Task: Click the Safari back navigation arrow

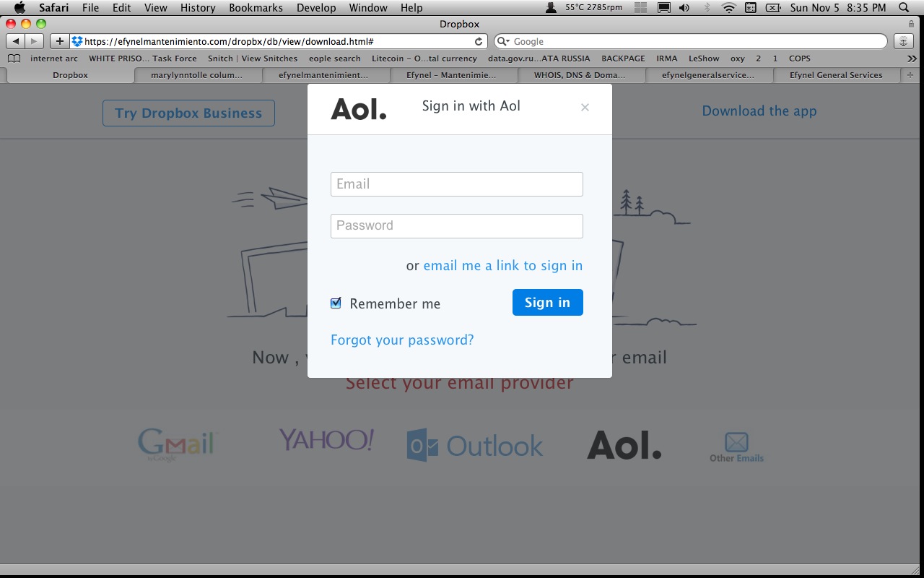Action: (16, 41)
